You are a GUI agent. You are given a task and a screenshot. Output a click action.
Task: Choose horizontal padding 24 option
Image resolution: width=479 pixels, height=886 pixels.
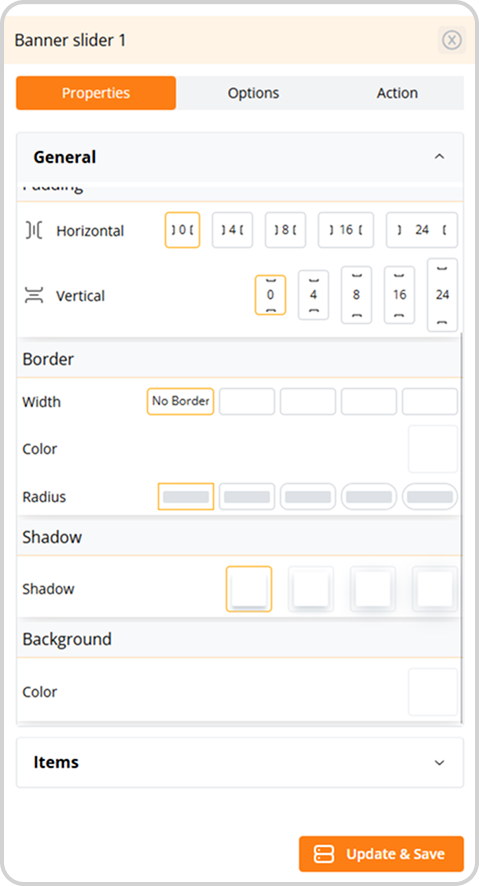click(x=422, y=230)
